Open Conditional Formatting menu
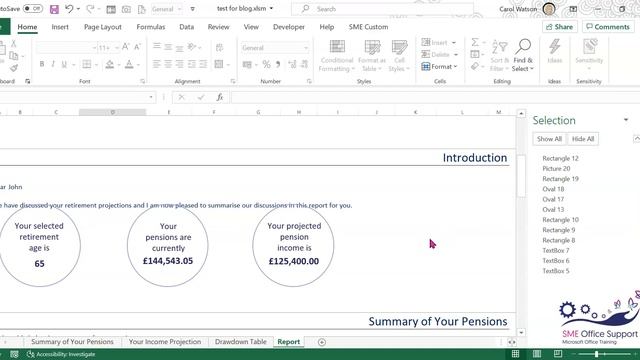This screenshot has width=640, height=360. pos(337,56)
